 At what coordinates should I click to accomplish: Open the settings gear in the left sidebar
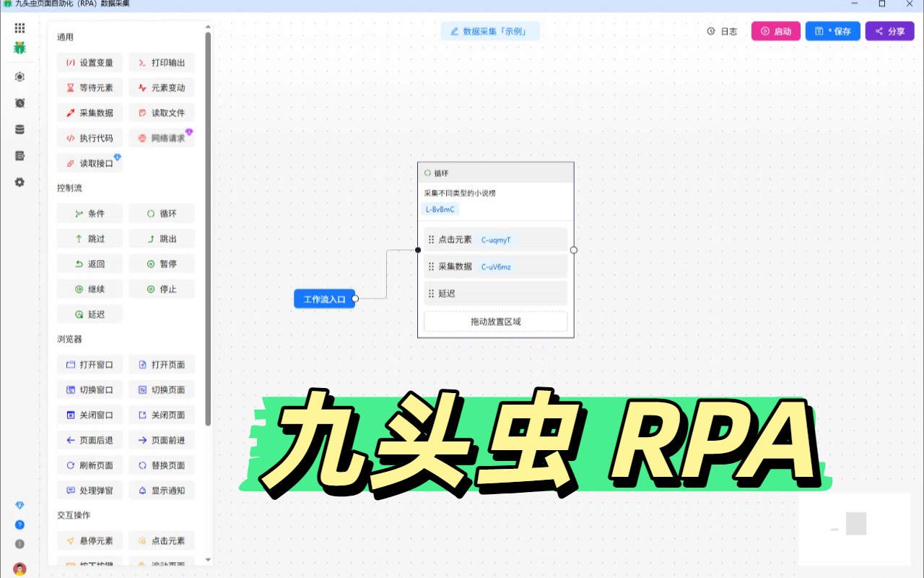click(19, 182)
